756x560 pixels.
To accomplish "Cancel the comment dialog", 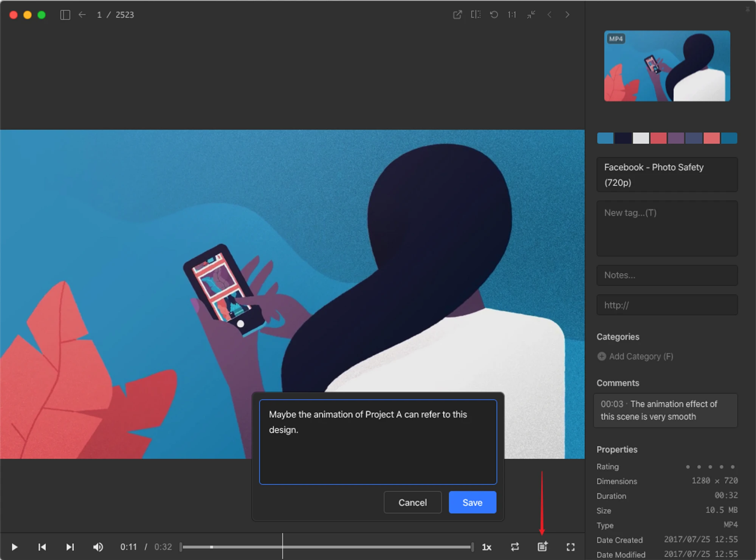I will pos(412,502).
